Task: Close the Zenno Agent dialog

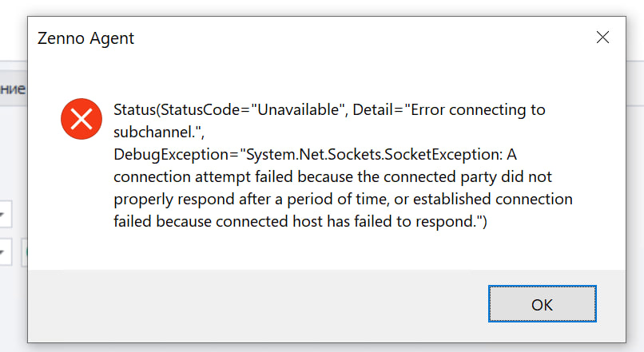Action: click(x=603, y=38)
